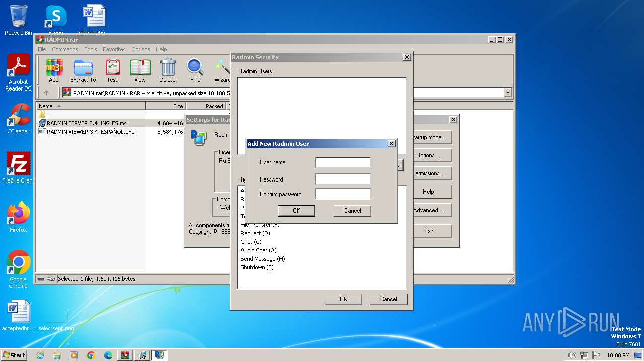Select Redirect (D) right in list
This screenshot has height=362, width=644.
pos(255,233)
